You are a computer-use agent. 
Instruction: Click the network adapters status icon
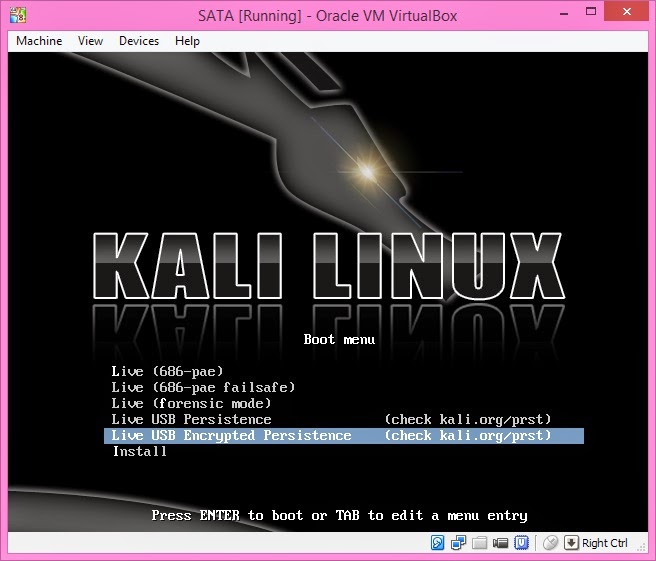(459, 543)
